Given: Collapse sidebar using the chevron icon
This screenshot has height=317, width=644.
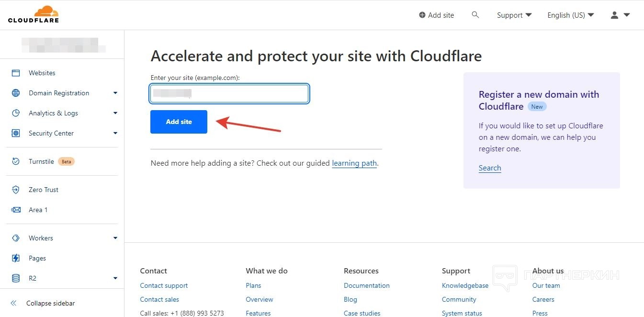Looking at the screenshot, I should 13,303.
